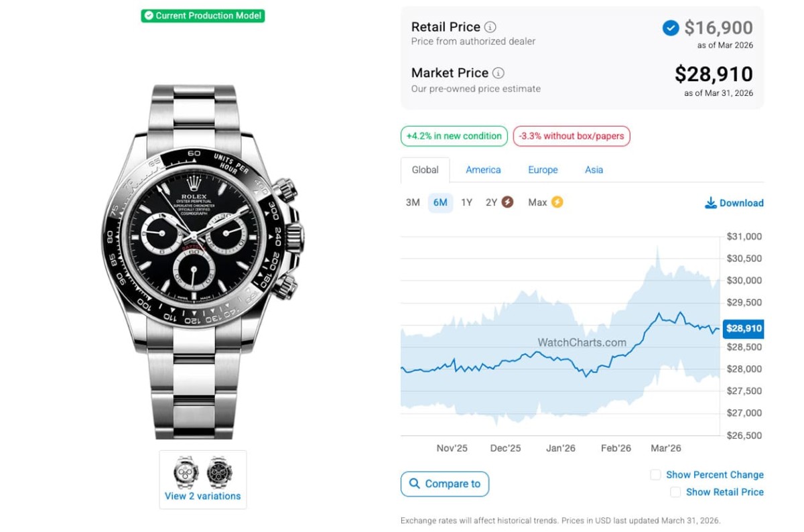Click the Retail Price info icon
804x532 pixels.
(490, 27)
